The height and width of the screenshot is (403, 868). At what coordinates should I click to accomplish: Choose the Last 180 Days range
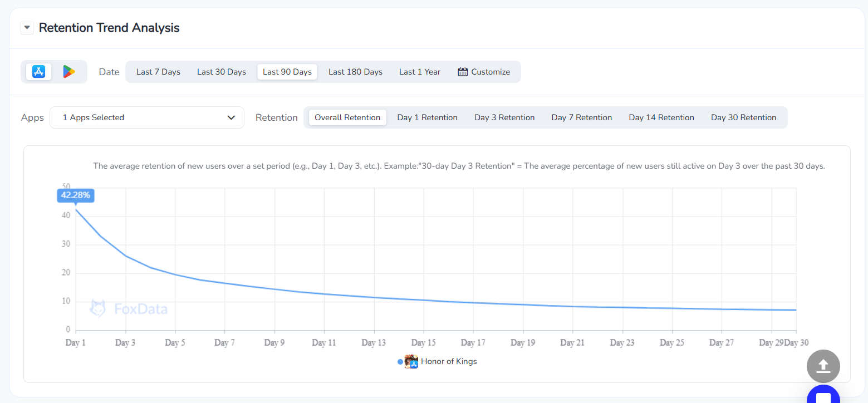pyautogui.click(x=355, y=72)
